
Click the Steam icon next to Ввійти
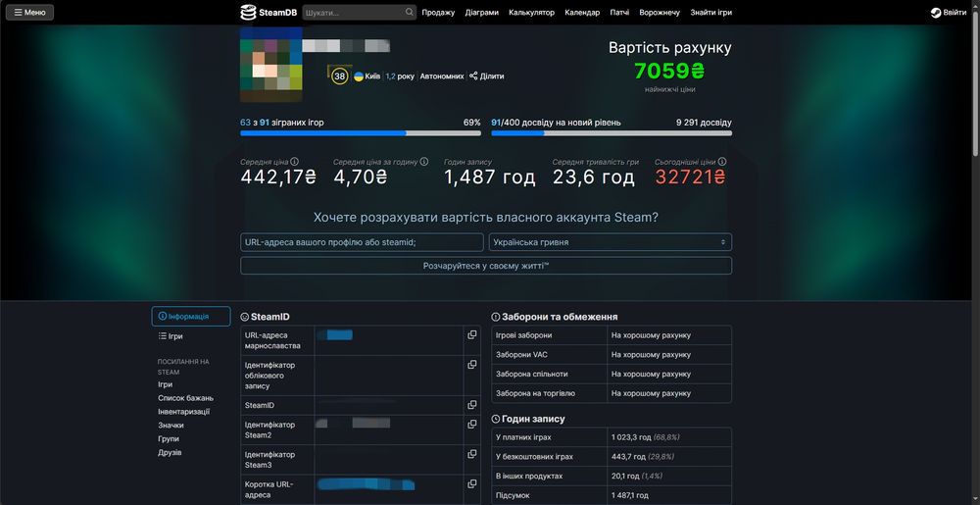(936, 13)
